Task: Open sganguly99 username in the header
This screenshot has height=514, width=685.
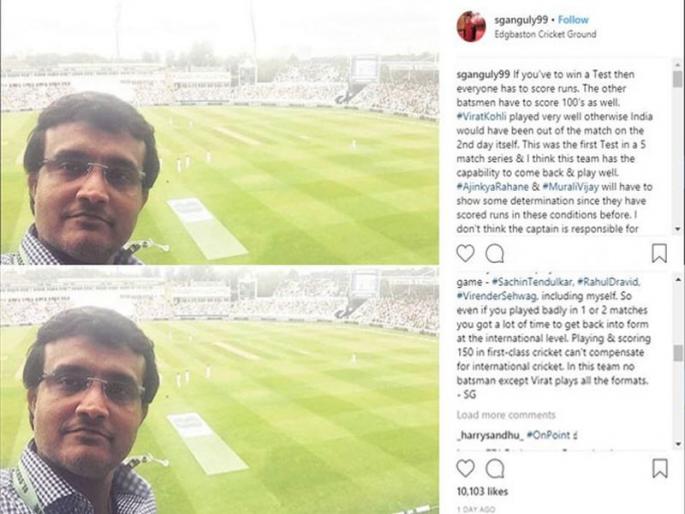Action: point(520,20)
